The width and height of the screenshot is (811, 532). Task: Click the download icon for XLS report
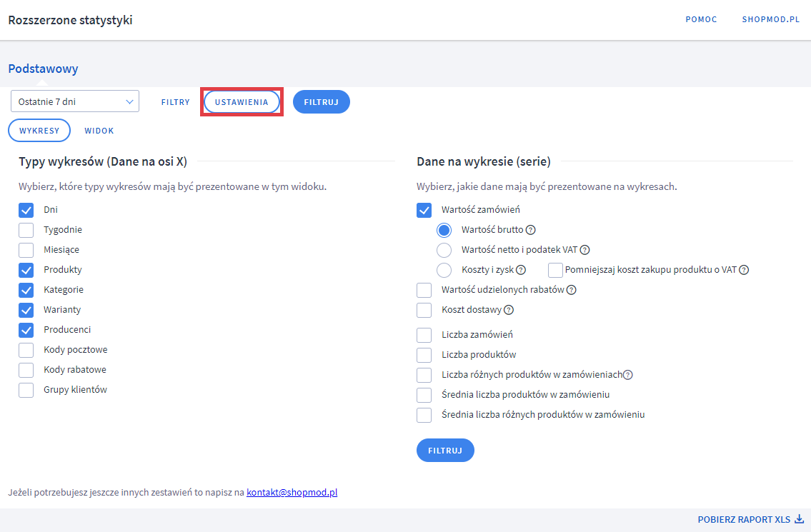(799, 520)
